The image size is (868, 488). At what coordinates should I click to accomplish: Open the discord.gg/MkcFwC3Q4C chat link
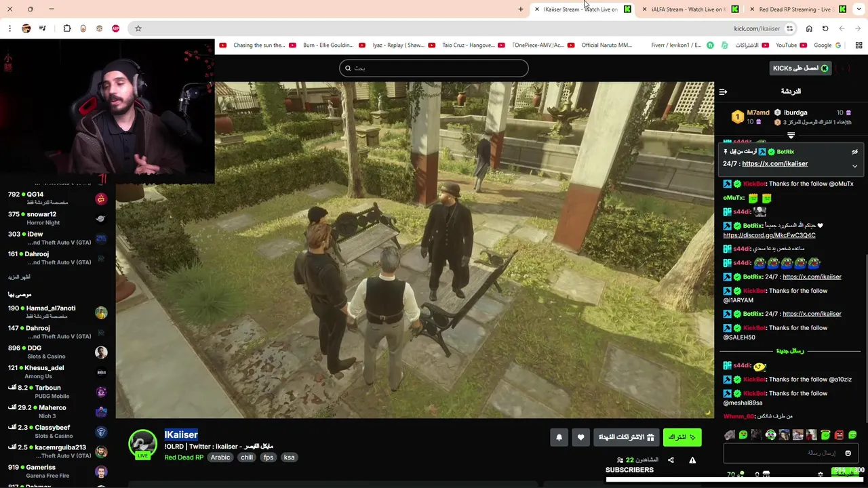tap(769, 235)
